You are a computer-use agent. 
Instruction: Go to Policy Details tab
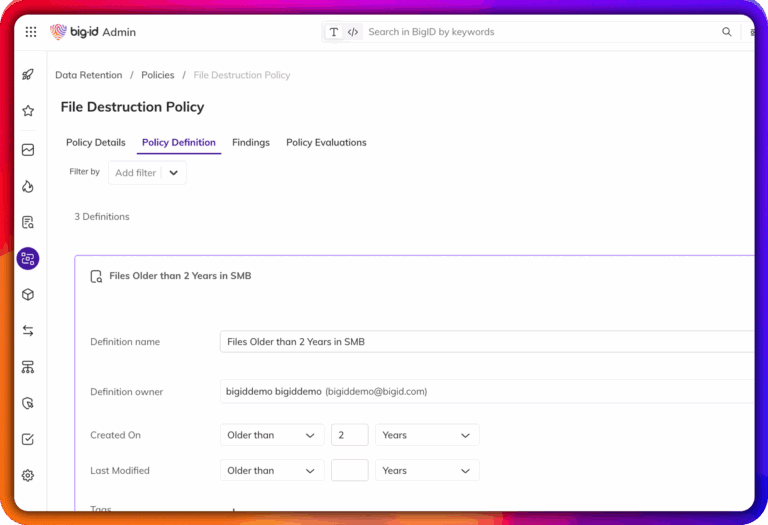coord(96,143)
